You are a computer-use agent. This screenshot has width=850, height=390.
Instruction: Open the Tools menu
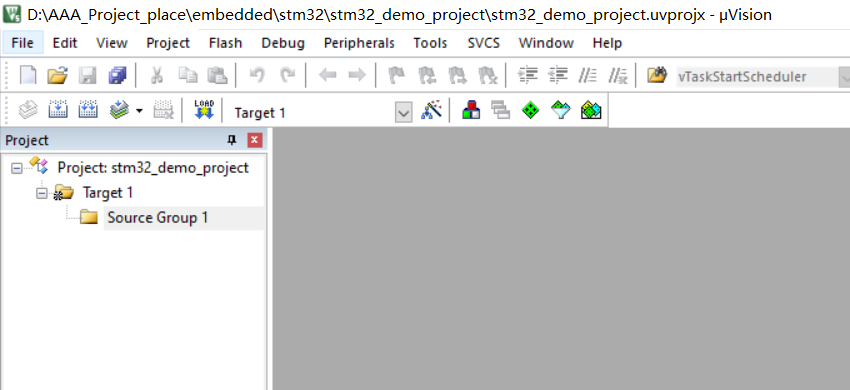[x=430, y=43]
